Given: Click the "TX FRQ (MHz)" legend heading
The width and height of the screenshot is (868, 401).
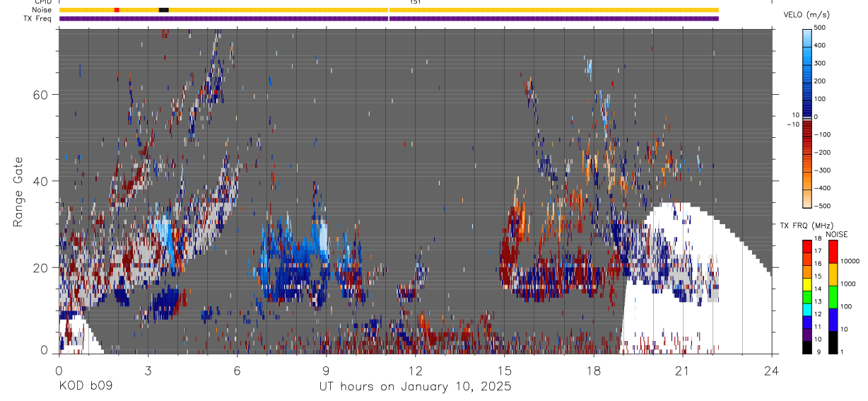Looking at the screenshot, I should pyautogui.click(x=807, y=226).
